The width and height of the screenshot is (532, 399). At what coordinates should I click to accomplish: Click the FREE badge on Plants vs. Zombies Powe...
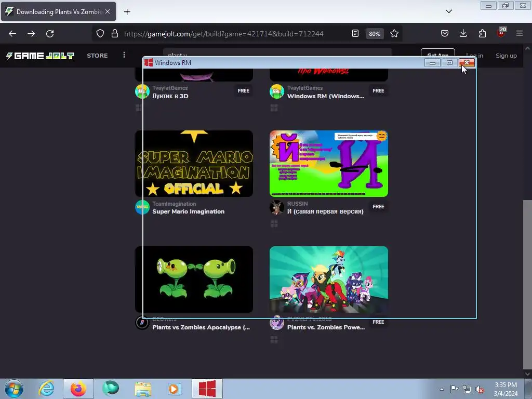(378, 322)
